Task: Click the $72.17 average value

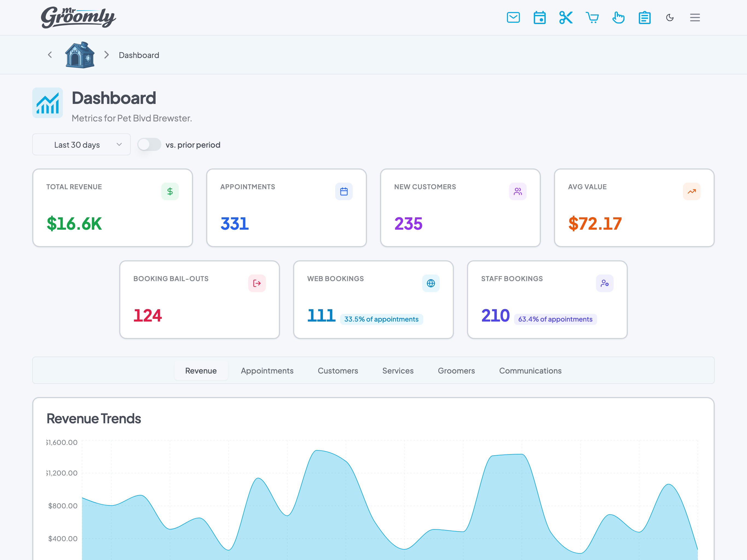Action: [595, 224]
